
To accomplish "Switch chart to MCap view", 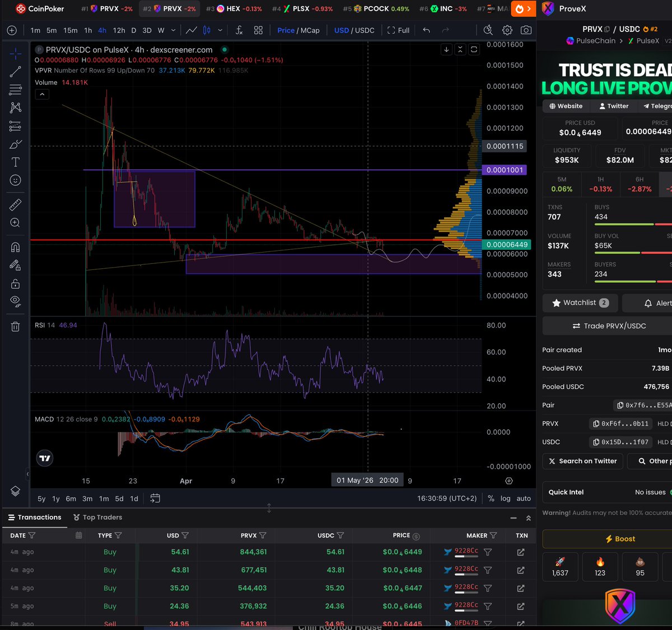I will click(309, 30).
